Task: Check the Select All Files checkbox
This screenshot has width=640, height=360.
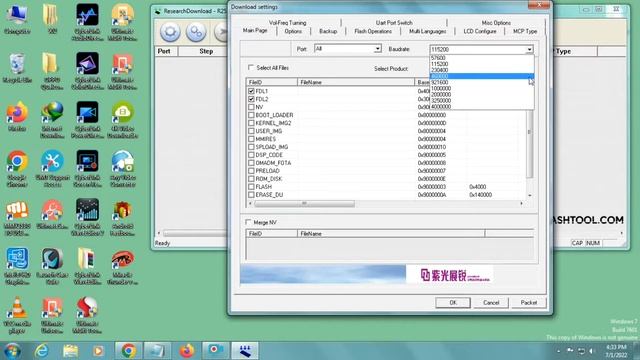Action: (x=251, y=67)
